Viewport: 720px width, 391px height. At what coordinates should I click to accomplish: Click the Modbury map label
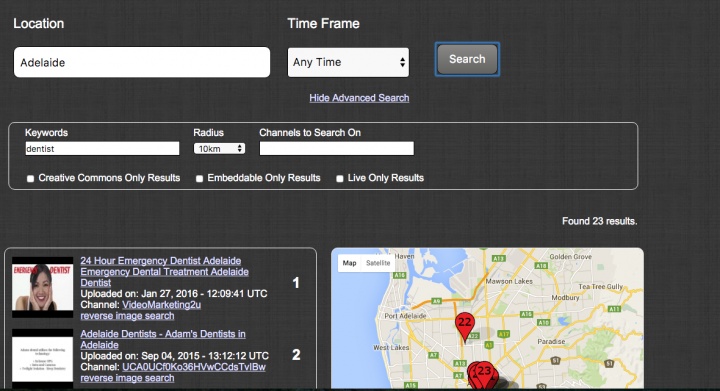click(565, 297)
